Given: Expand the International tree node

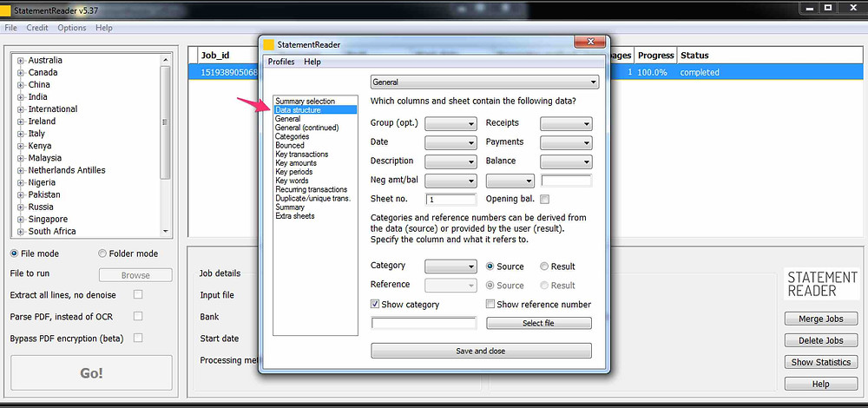Looking at the screenshot, I should (21, 109).
